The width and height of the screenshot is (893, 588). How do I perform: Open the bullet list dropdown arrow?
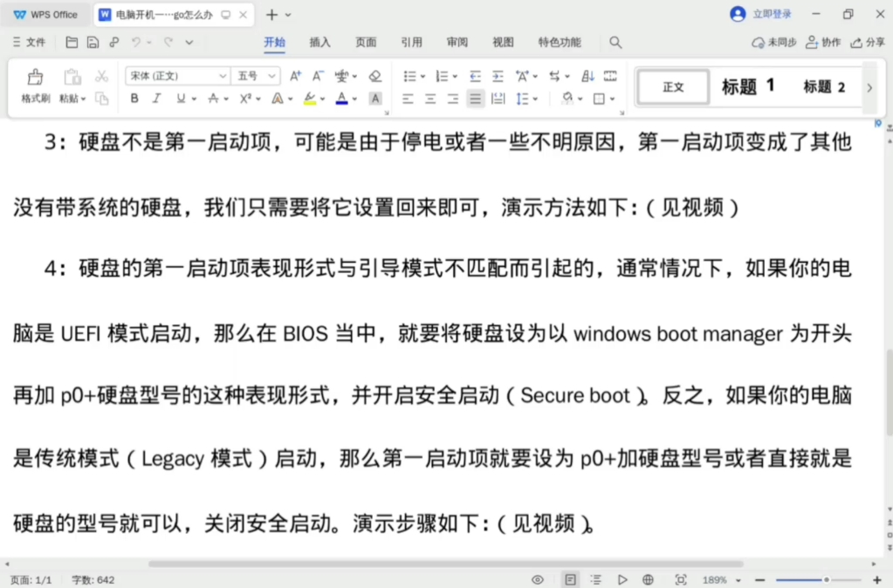[x=422, y=76]
